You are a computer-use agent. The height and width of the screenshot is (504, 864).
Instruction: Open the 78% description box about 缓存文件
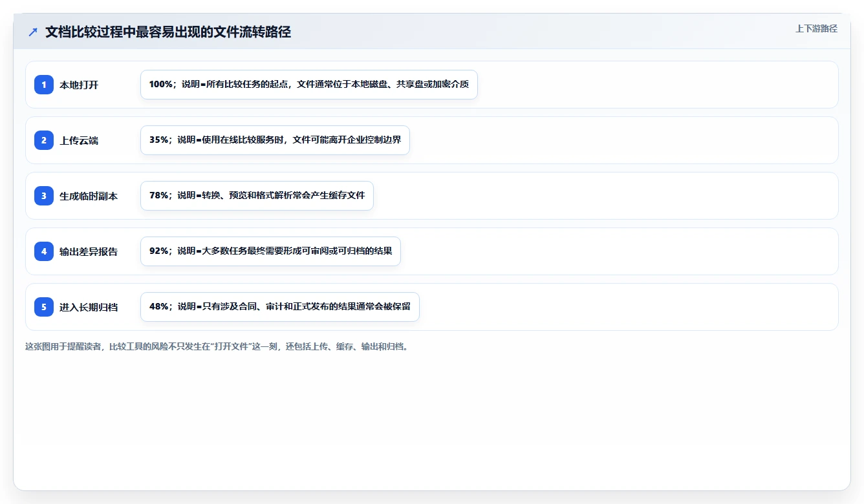click(x=257, y=196)
